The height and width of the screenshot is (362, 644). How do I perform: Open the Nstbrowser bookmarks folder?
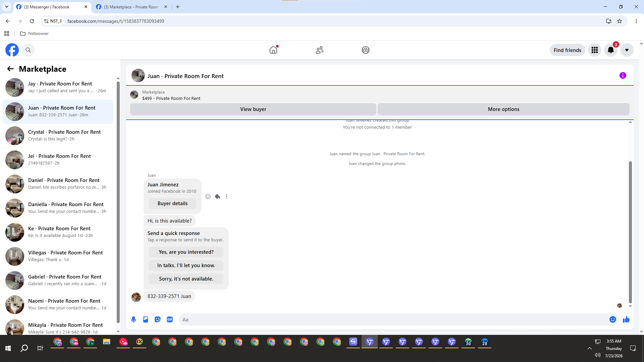click(x=35, y=34)
